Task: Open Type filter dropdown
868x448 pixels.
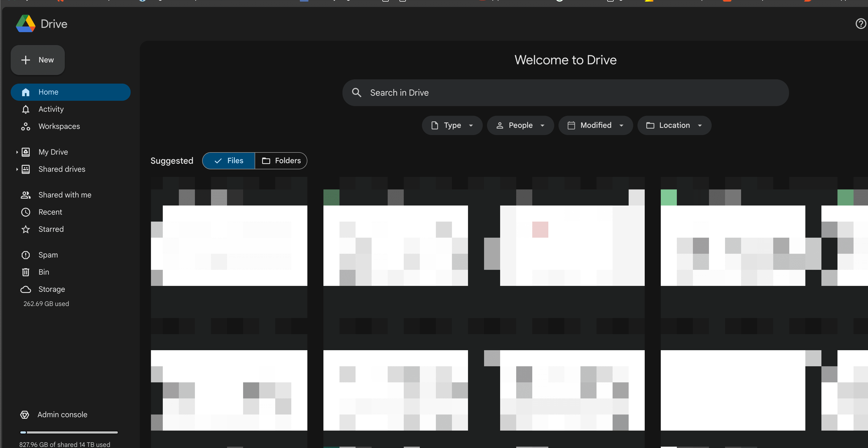Action: (x=451, y=125)
